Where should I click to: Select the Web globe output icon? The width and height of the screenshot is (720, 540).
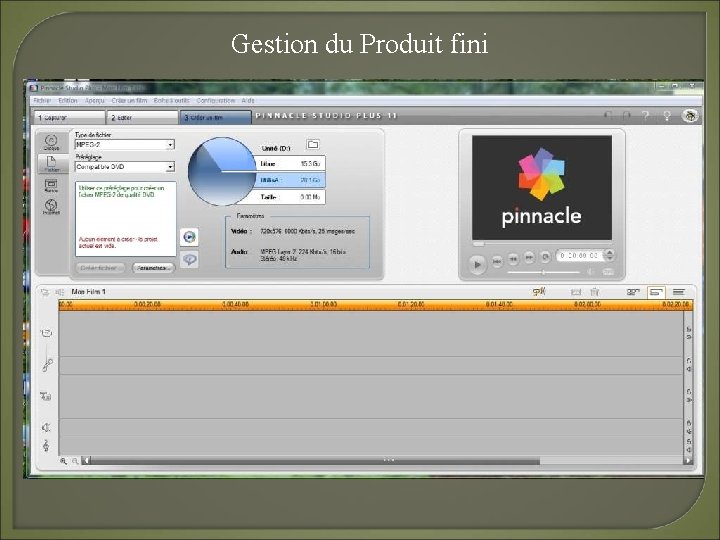click(51, 207)
